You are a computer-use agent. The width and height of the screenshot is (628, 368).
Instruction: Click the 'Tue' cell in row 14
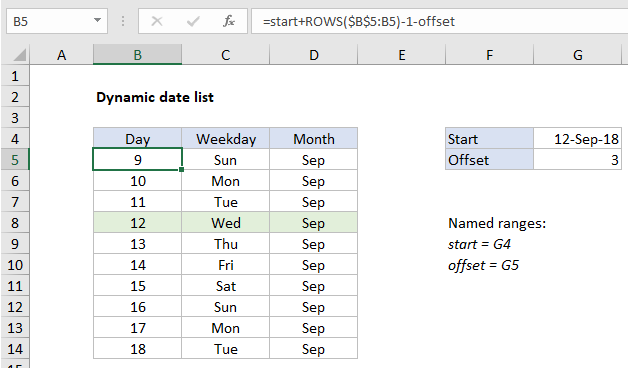pos(225,349)
